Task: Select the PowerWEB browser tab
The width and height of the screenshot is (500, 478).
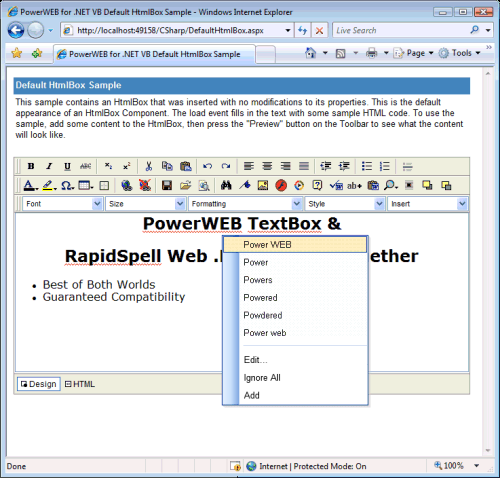Action: (154, 54)
